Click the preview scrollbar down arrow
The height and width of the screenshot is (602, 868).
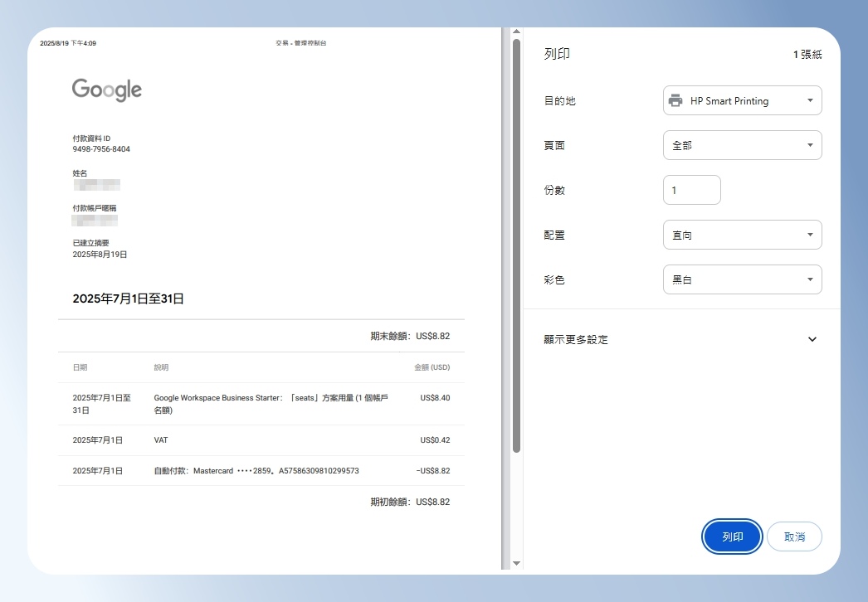516,564
